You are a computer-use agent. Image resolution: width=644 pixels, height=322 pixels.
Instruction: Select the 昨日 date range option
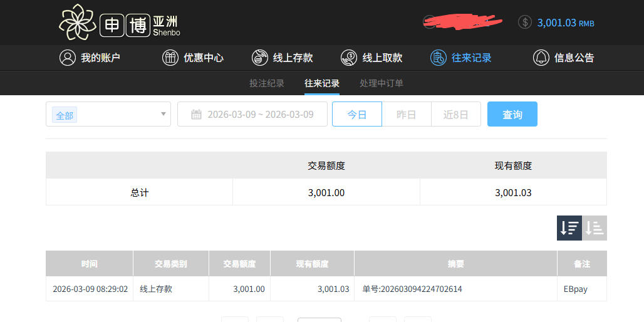coord(406,114)
